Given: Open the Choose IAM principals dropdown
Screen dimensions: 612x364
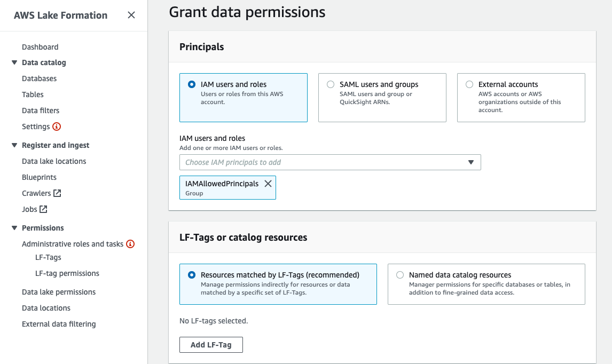Looking at the screenshot, I should point(330,162).
